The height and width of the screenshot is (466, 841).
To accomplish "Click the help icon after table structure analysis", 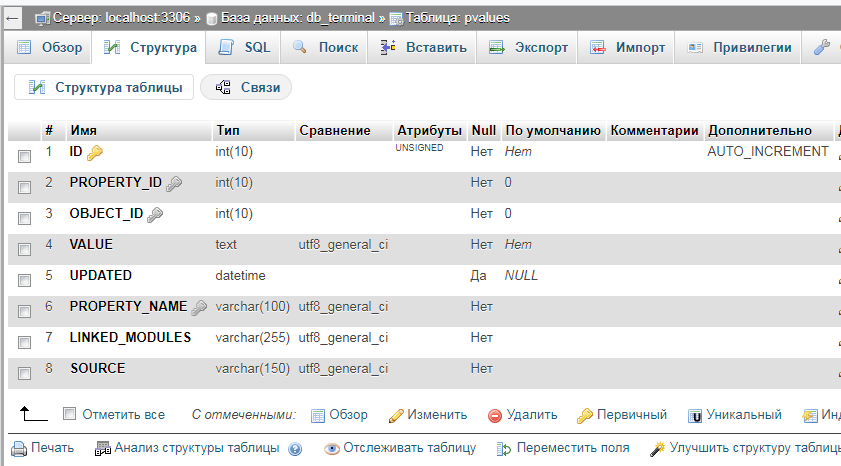I will pos(295,449).
